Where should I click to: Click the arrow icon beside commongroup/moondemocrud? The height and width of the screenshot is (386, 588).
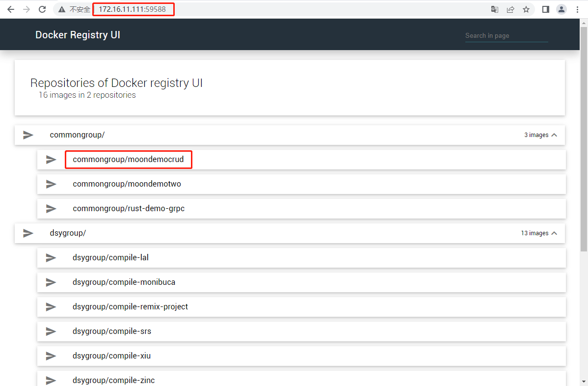click(x=51, y=159)
